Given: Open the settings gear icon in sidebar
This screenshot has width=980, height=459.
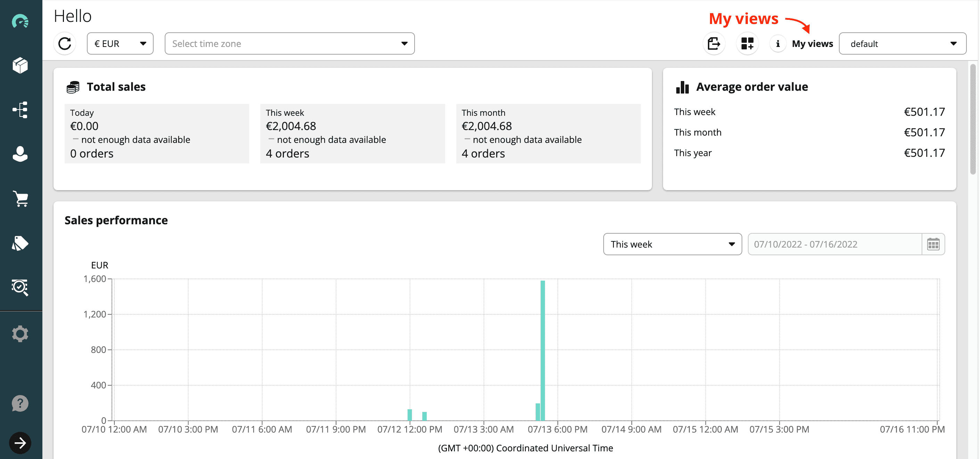Looking at the screenshot, I should tap(20, 334).
